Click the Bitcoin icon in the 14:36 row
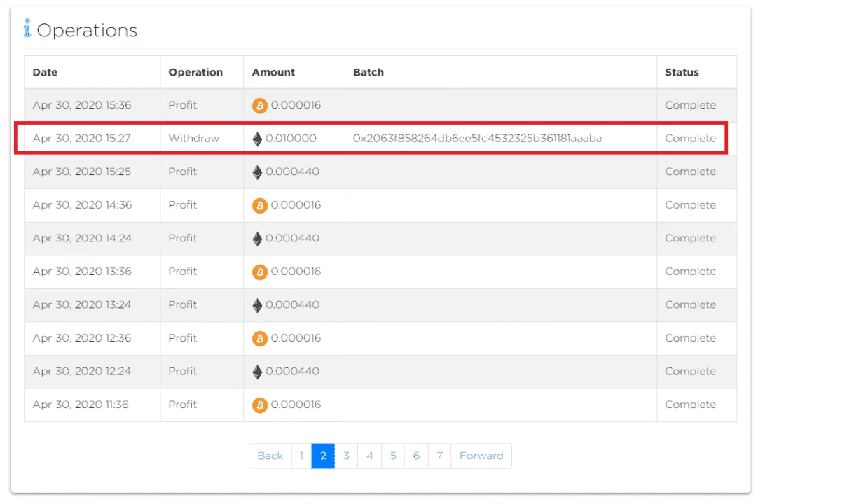854x504 pixels. [260, 205]
